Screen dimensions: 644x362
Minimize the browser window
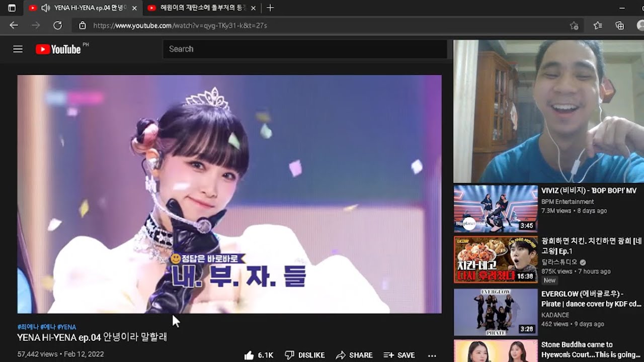pyautogui.click(x=622, y=8)
